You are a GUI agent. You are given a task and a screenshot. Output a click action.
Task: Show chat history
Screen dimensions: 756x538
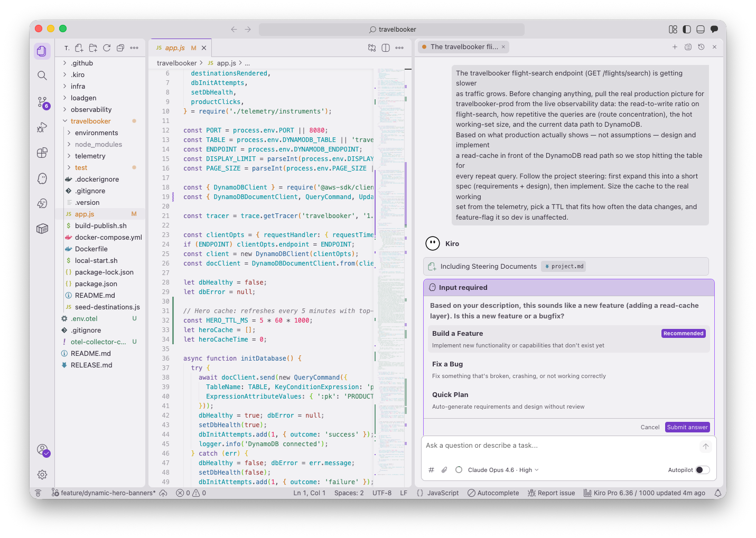(x=701, y=47)
